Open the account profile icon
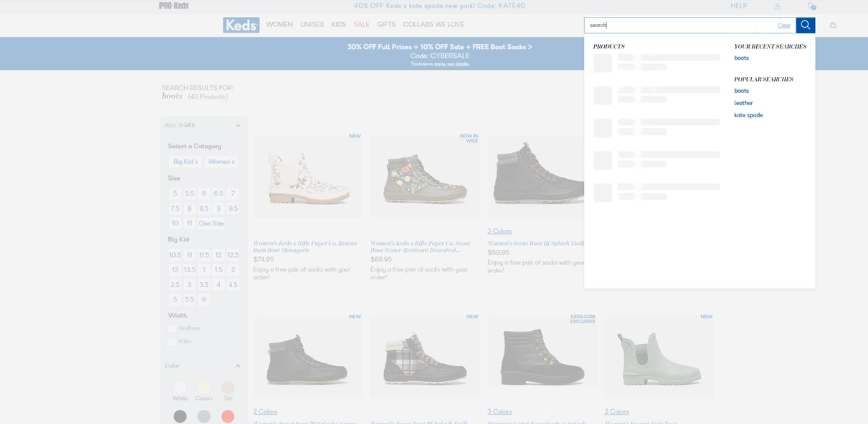 pyautogui.click(x=777, y=6)
